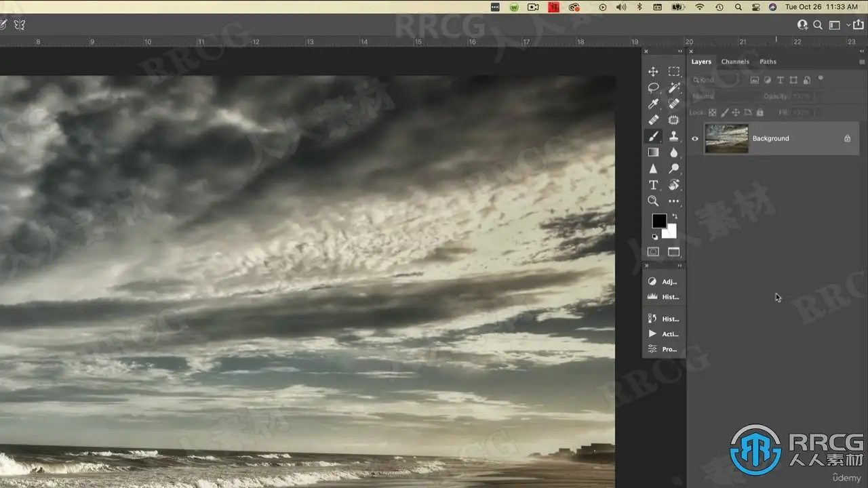This screenshot has width=868, height=488.
Task: Toggle the type layer filter
Action: [x=780, y=80]
